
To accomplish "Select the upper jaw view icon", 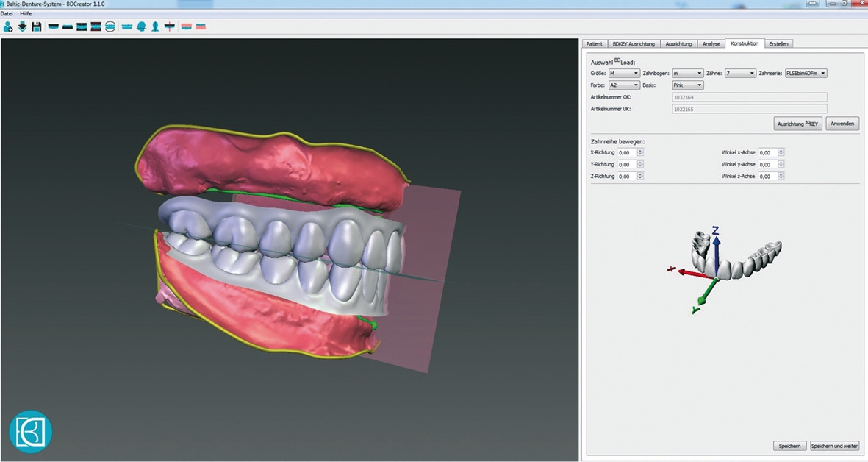I will click(x=53, y=27).
